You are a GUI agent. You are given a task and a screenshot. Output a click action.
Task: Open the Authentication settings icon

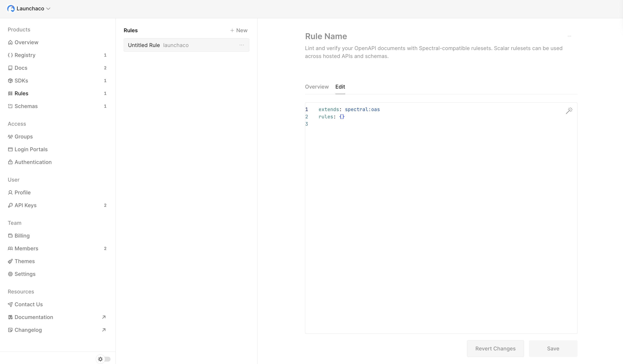(10, 162)
